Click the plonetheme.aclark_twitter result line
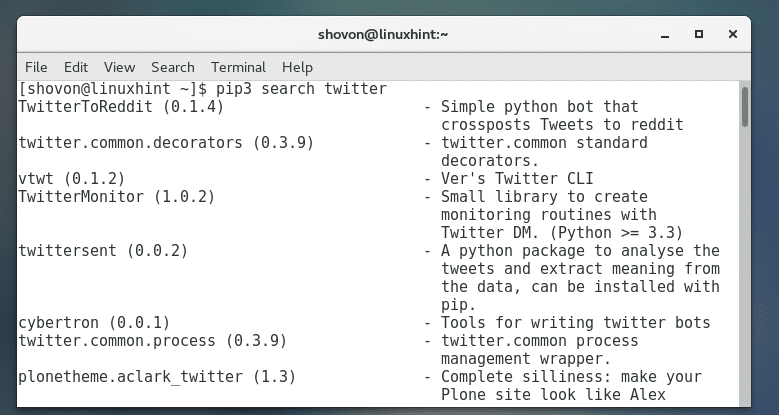This screenshot has height=415, width=779. pyautogui.click(x=157, y=377)
